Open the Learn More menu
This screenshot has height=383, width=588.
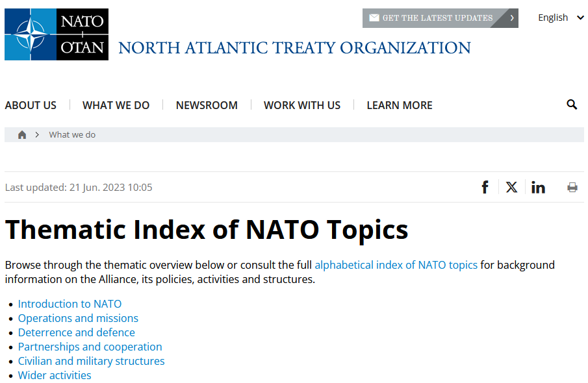[400, 105]
